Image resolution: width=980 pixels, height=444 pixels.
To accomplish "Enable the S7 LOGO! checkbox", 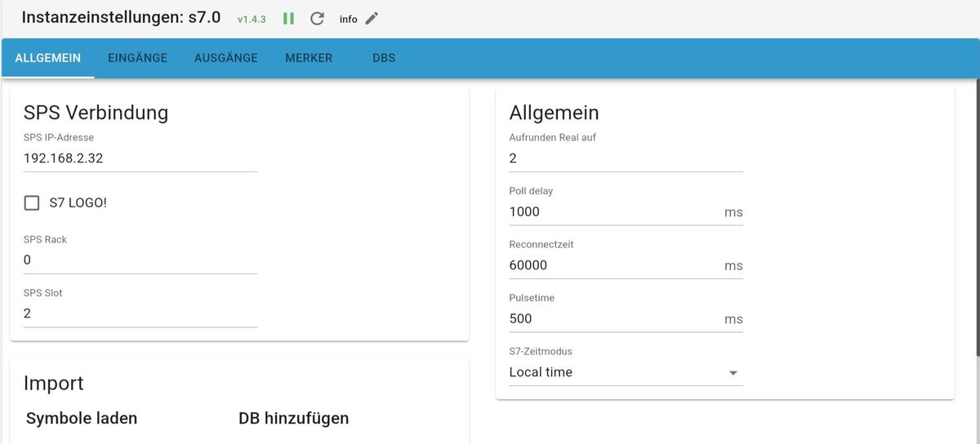I will [32, 202].
